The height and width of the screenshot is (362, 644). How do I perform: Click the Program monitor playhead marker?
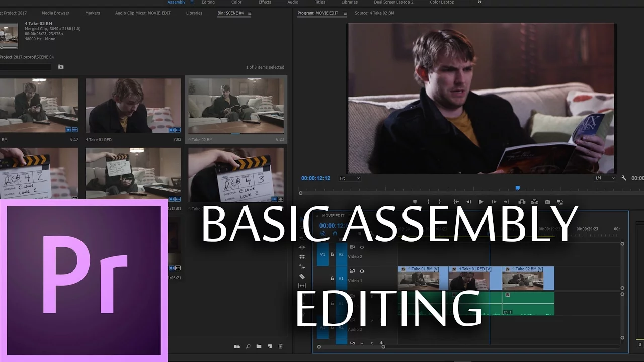517,188
